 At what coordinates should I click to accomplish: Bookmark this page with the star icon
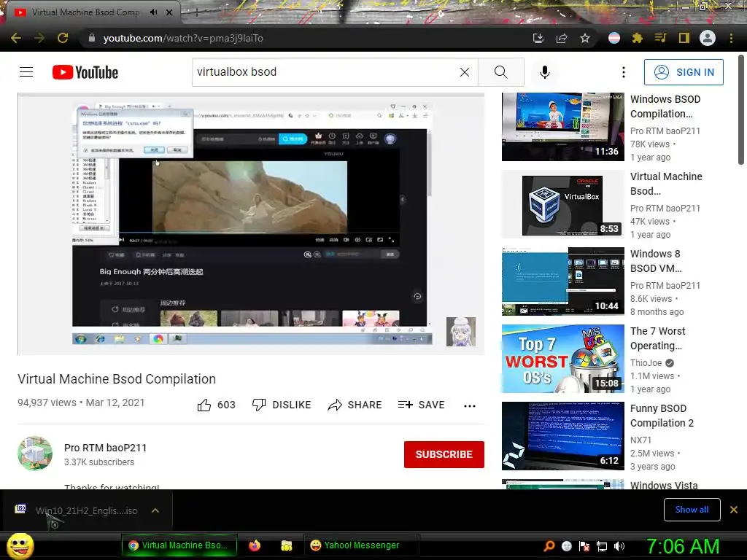point(585,38)
